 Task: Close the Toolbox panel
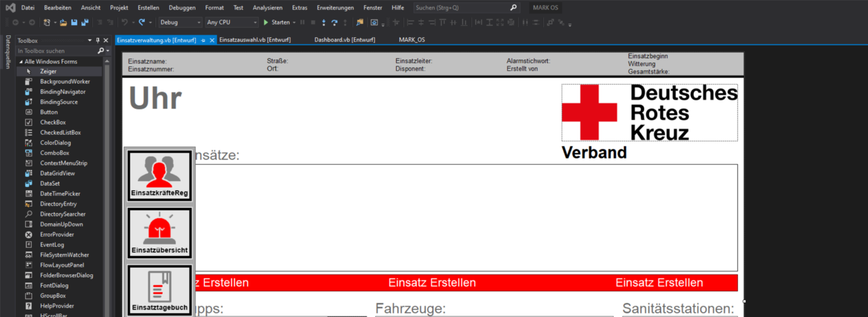(x=105, y=41)
